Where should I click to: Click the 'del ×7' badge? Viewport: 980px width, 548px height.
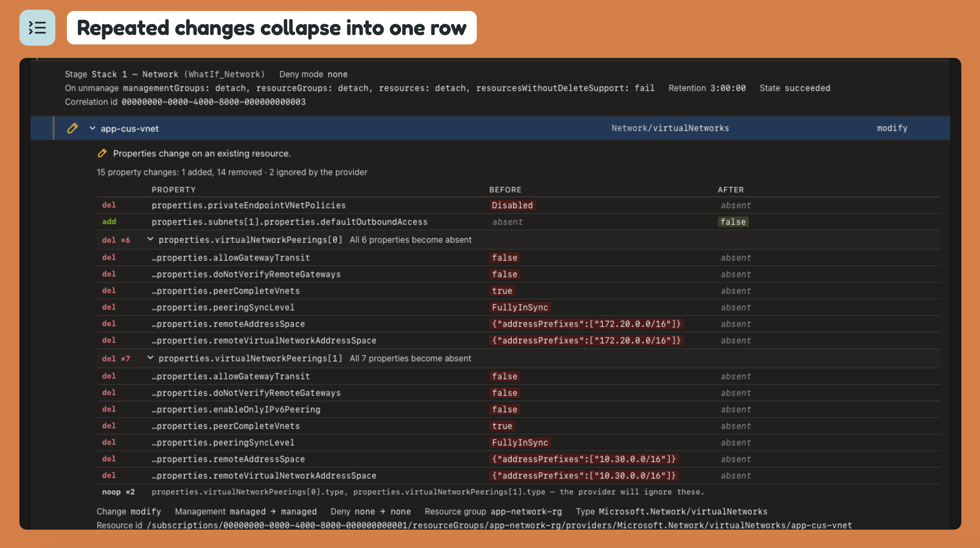[116, 359]
